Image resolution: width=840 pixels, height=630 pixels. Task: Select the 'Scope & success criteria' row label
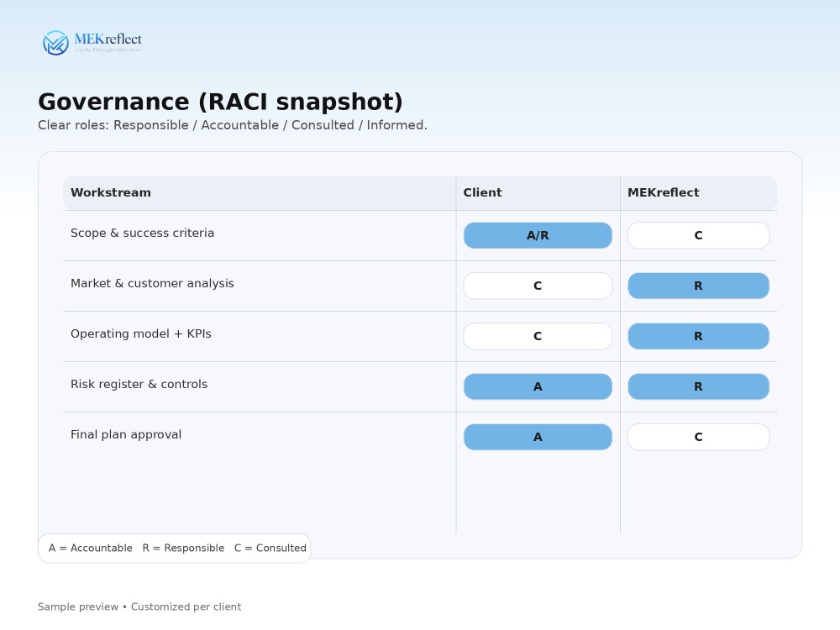143,233
